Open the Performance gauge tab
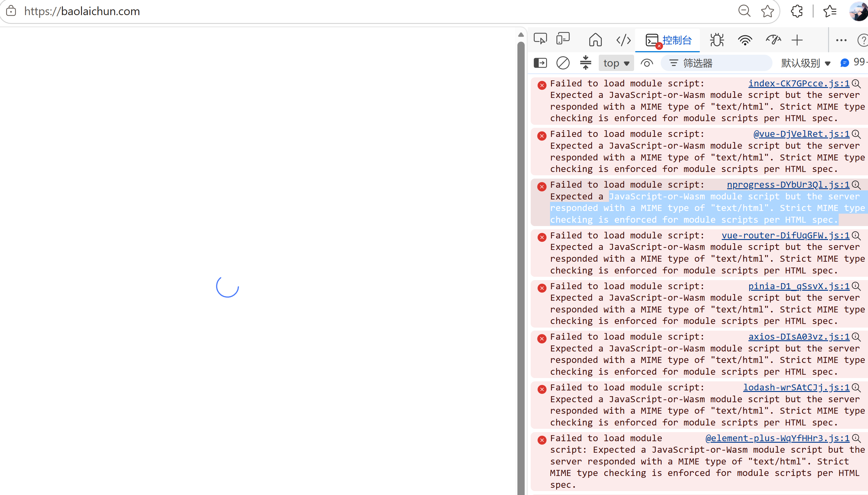 773,40
